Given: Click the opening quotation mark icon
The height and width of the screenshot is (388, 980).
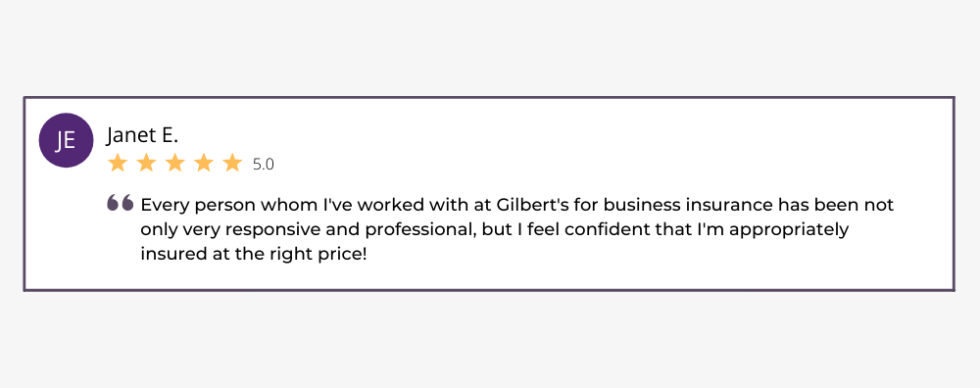Looking at the screenshot, I should pos(120,203).
